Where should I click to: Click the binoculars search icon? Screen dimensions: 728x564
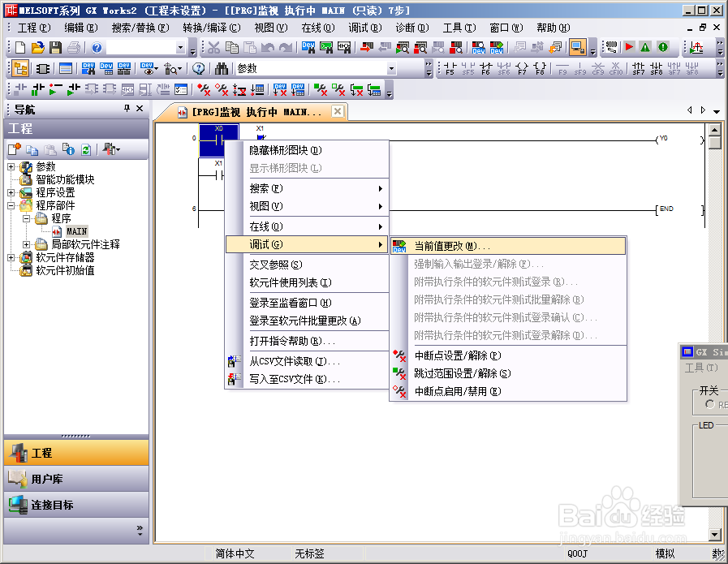[222, 69]
